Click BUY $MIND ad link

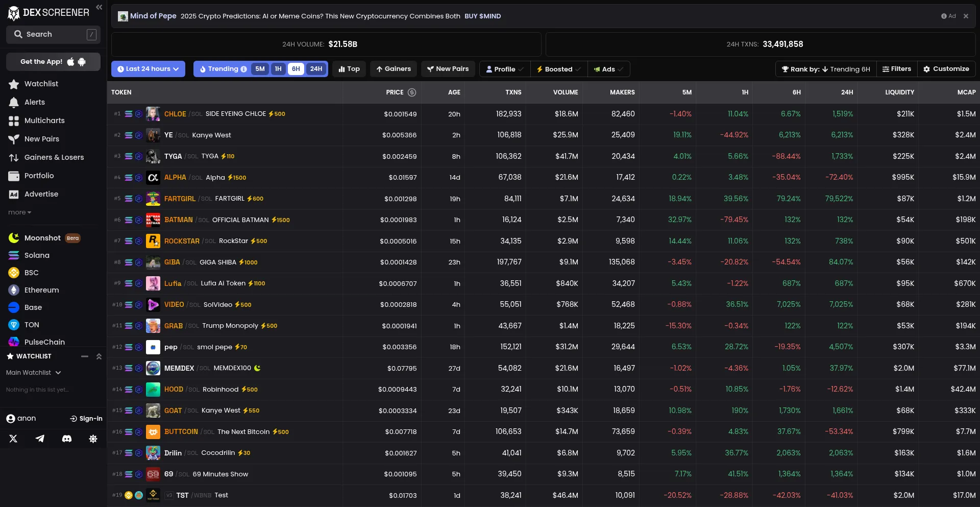point(482,16)
